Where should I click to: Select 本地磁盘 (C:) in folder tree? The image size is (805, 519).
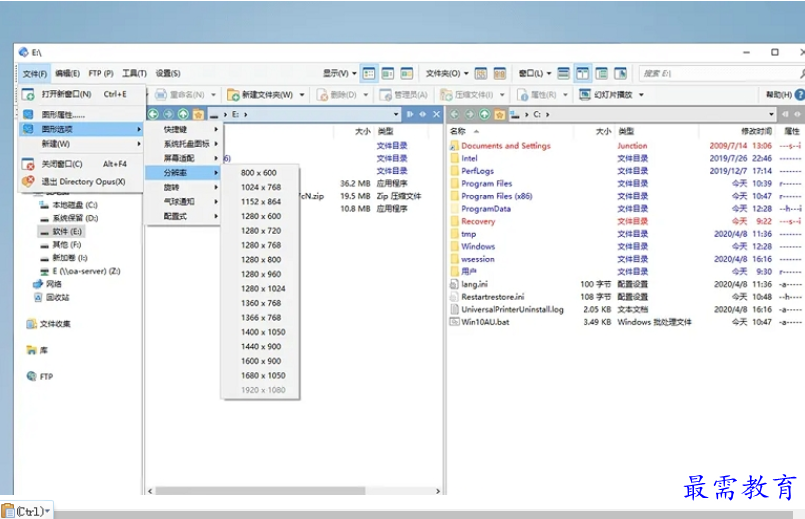(74, 205)
